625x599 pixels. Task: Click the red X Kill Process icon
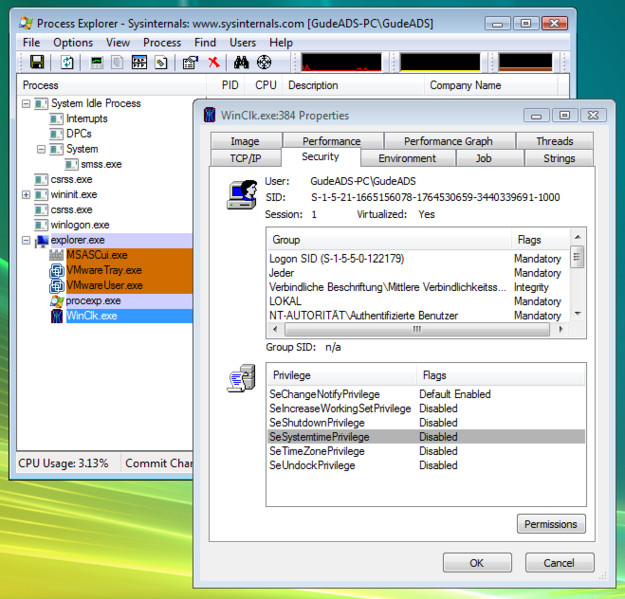(x=214, y=62)
